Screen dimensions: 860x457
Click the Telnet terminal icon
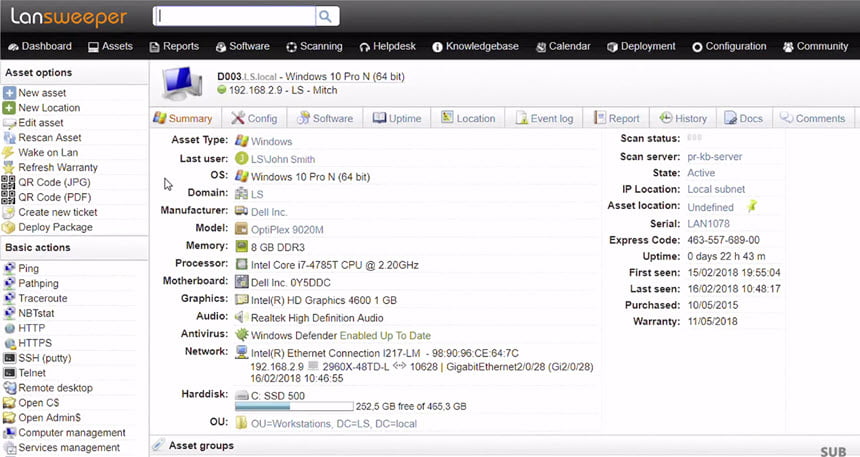click(9, 373)
